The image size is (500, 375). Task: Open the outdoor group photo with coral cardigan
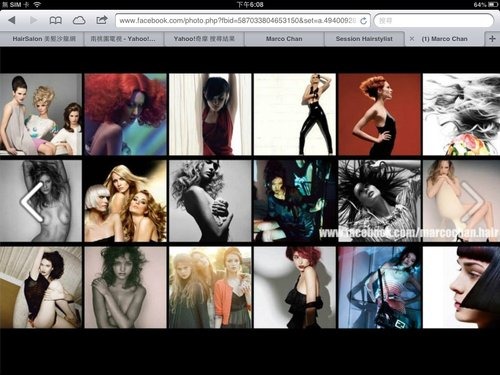[x=210, y=287]
